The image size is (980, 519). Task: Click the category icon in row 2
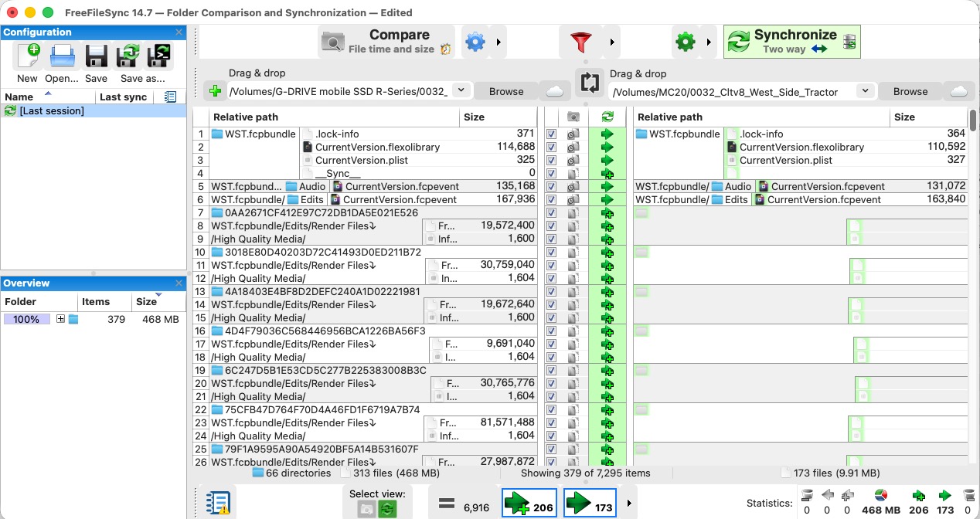[573, 147]
